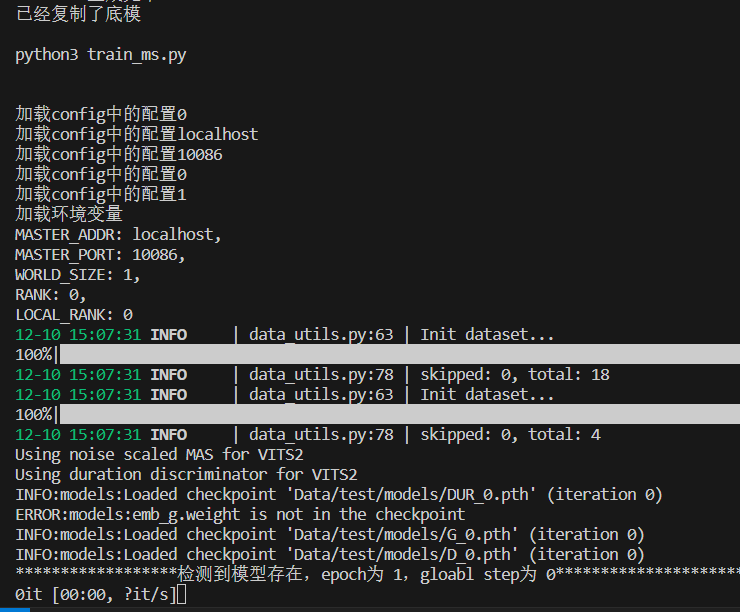Click the 'WORLD_SIZE: 1,' line
The height and width of the screenshot is (612, 740).
(x=78, y=274)
